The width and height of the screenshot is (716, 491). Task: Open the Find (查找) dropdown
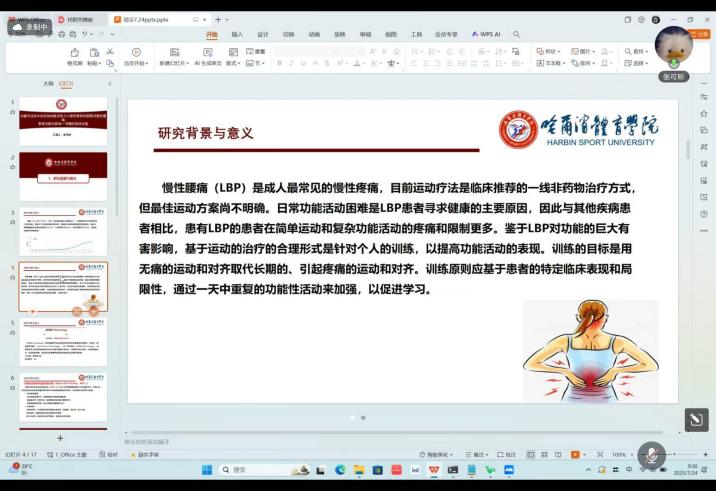pos(636,51)
